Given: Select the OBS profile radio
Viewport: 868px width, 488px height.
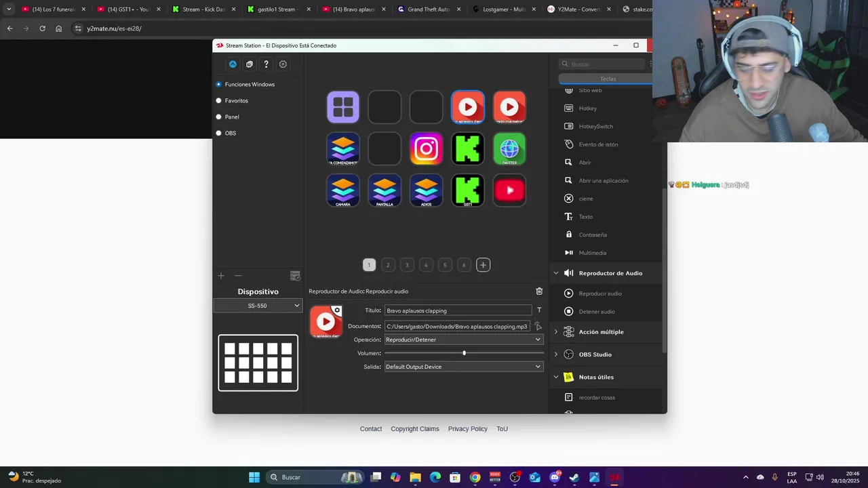Looking at the screenshot, I should (x=218, y=133).
